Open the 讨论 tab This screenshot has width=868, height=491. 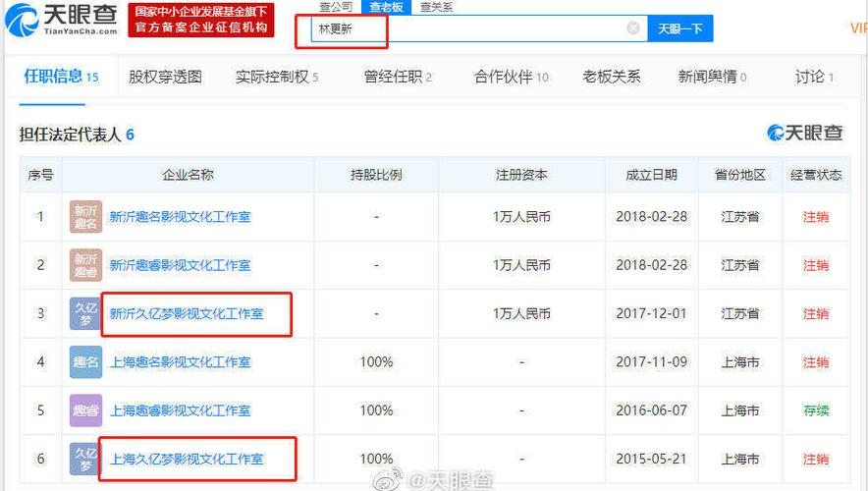coord(814,77)
